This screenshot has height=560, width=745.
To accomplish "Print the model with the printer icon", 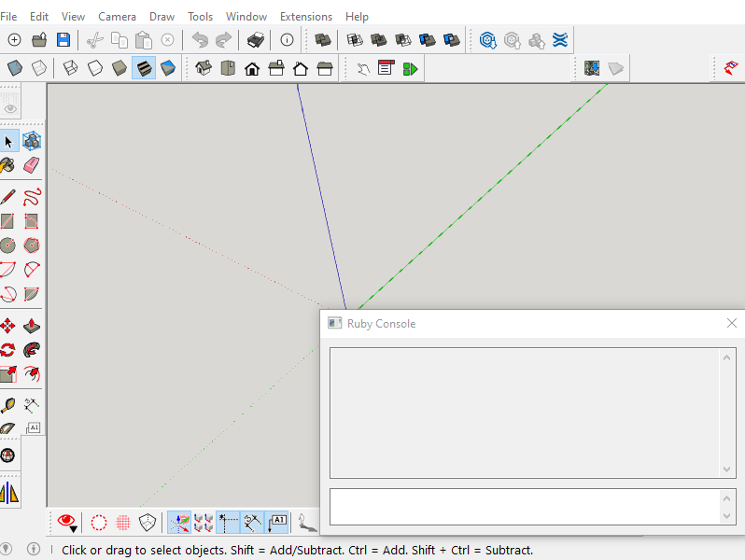I will [x=256, y=40].
